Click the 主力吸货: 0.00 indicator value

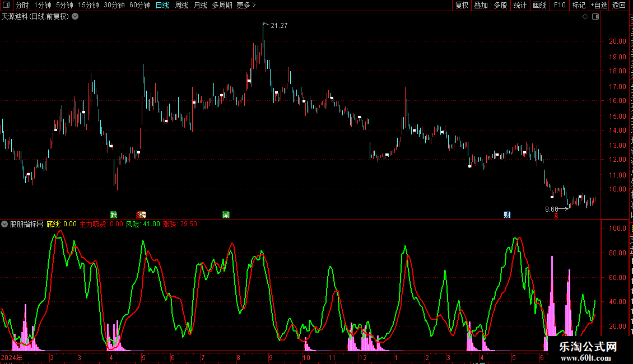[x=101, y=224]
